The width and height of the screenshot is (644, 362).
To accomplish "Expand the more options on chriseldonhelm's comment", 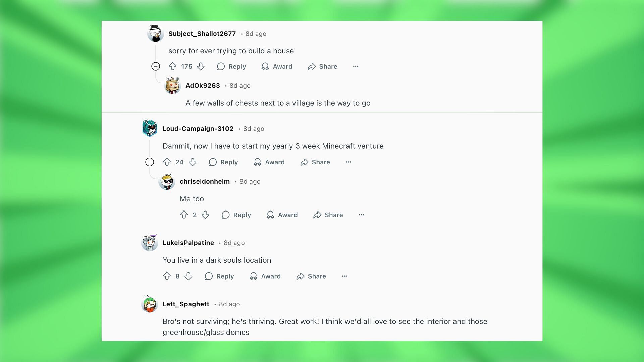I will tap(361, 215).
